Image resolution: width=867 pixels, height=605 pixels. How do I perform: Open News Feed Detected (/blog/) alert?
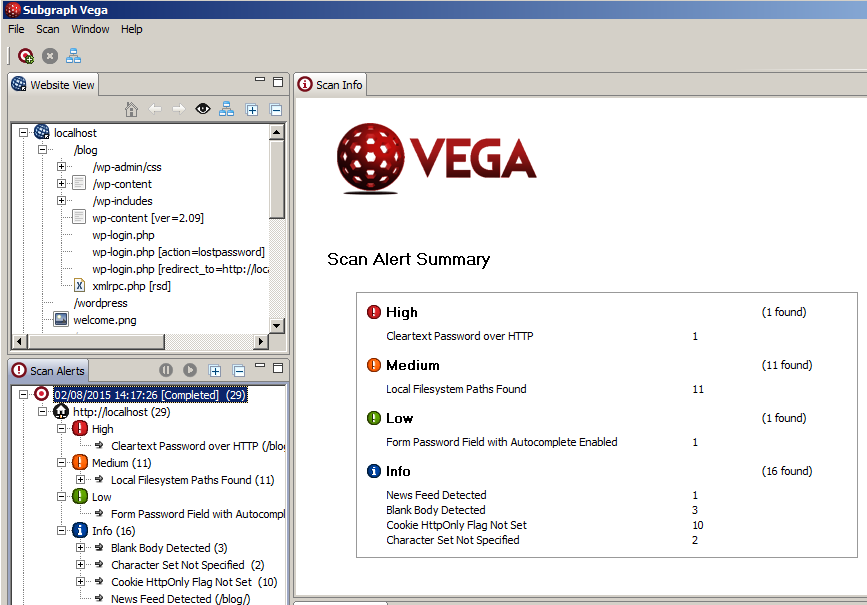click(x=180, y=599)
